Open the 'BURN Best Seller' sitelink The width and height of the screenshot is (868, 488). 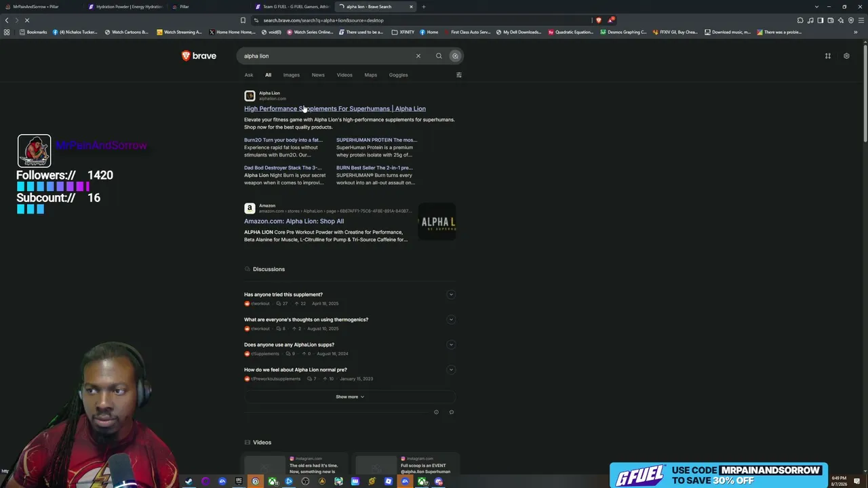(x=374, y=168)
